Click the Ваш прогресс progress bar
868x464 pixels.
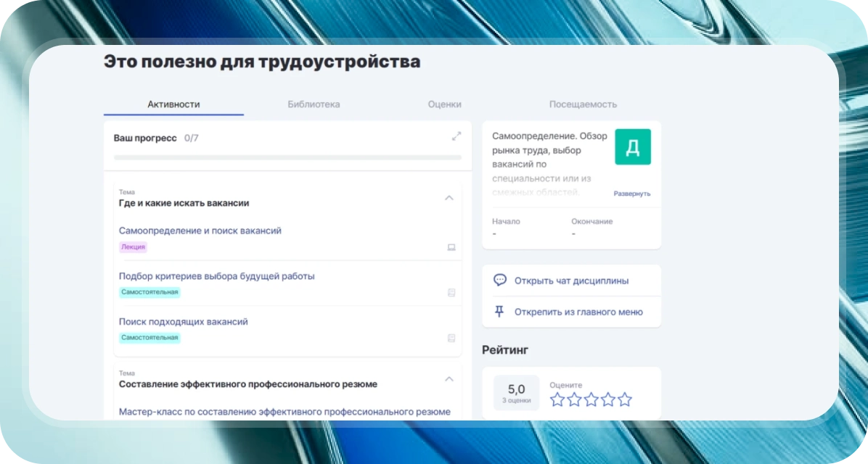click(x=287, y=157)
